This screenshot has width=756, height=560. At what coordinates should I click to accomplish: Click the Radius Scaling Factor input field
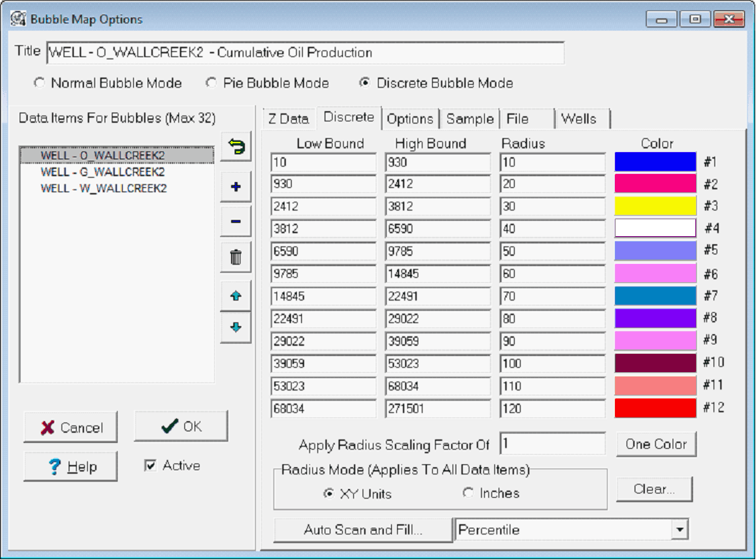tap(553, 443)
